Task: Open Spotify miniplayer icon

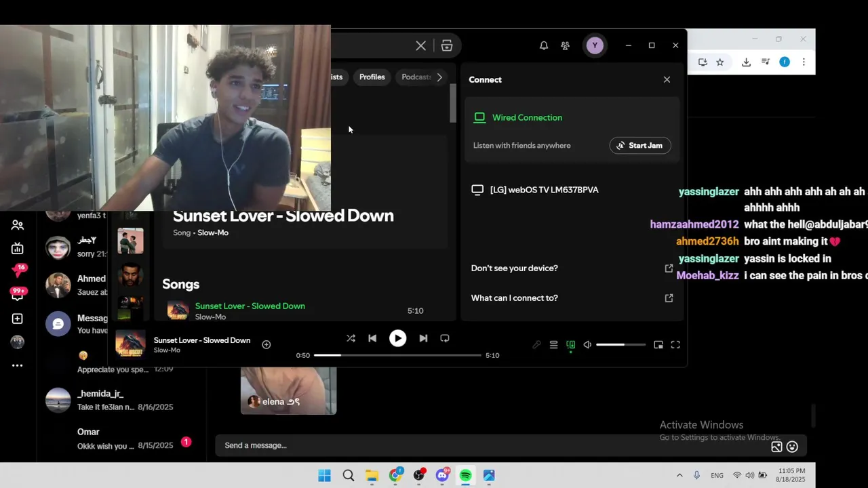Action: pyautogui.click(x=658, y=345)
